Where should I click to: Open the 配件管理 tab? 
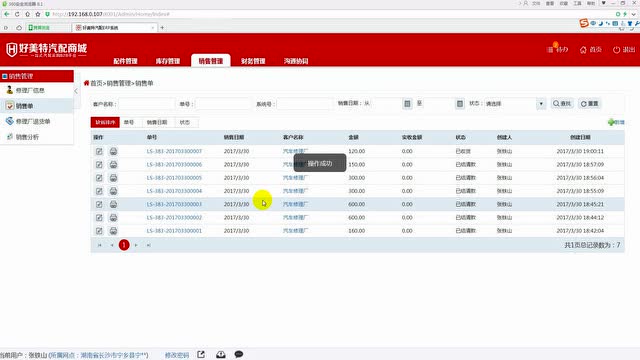(125, 61)
